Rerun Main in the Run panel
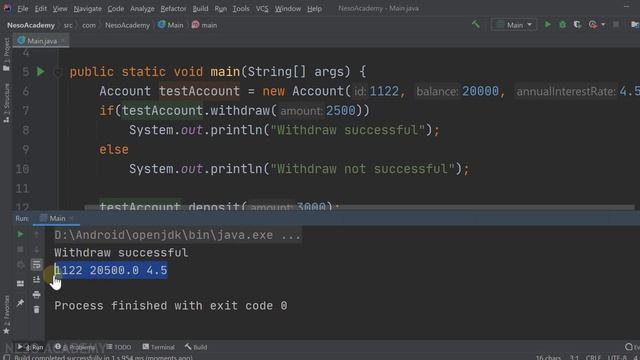The height and width of the screenshot is (360, 640). [20, 234]
